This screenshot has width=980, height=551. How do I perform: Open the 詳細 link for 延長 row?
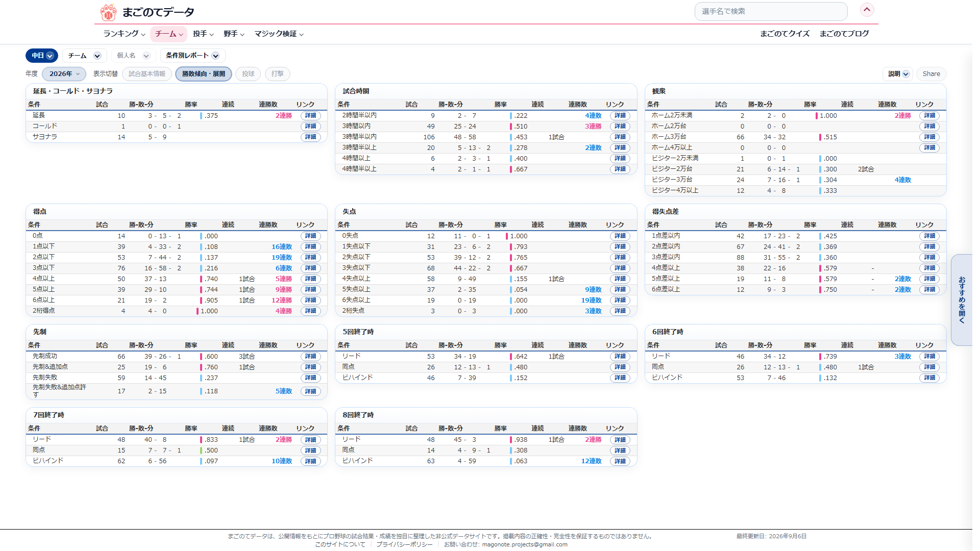(x=310, y=116)
